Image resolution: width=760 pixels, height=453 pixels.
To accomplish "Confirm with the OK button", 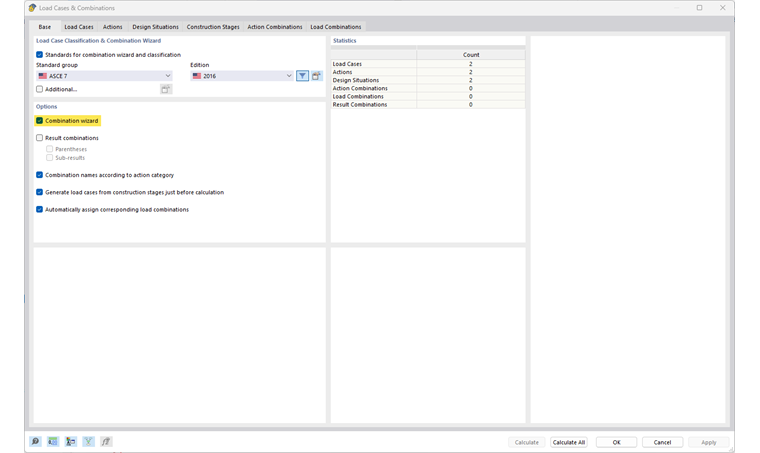I will [x=617, y=442].
